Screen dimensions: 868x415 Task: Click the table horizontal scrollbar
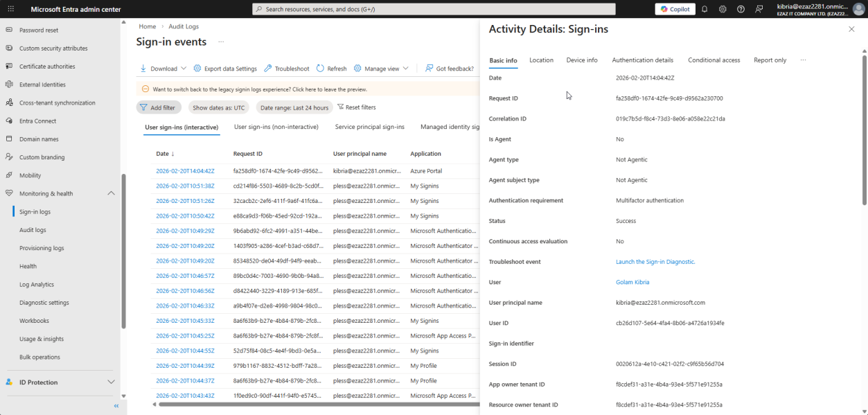[x=319, y=403]
